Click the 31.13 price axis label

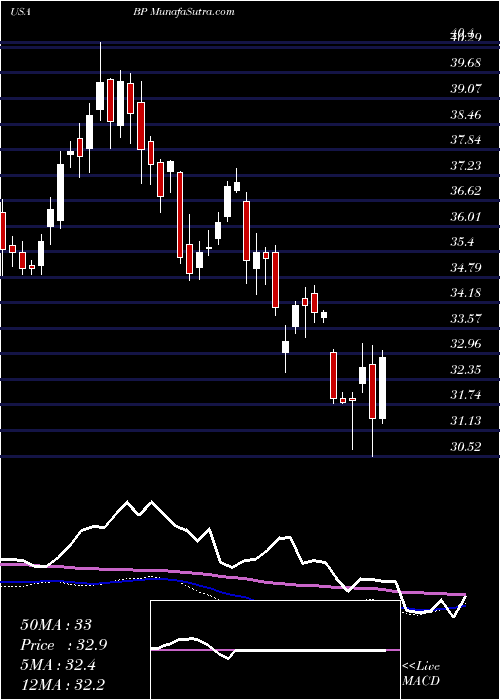pos(466,421)
